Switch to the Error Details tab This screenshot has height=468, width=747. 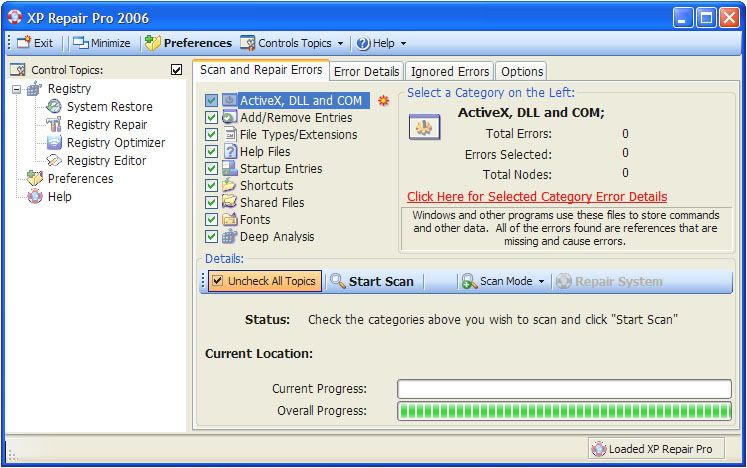click(366, 71)
